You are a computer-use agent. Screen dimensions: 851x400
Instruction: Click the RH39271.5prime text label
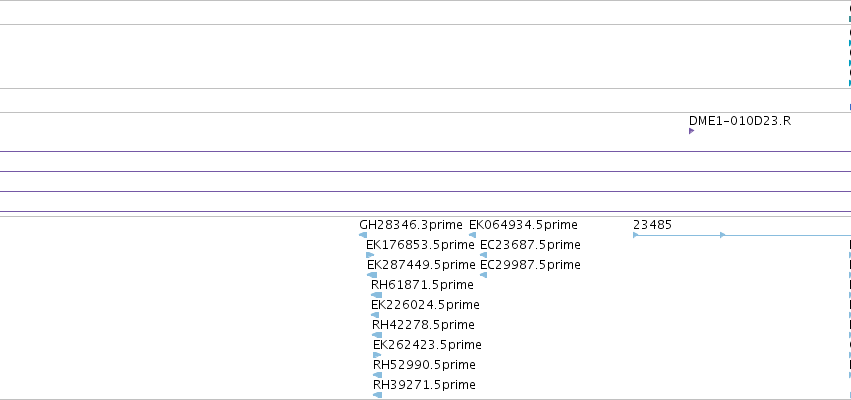(x=424, y=385)
